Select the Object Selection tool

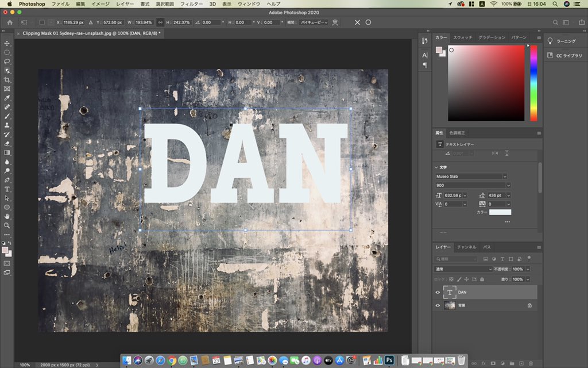pos(7,71)
